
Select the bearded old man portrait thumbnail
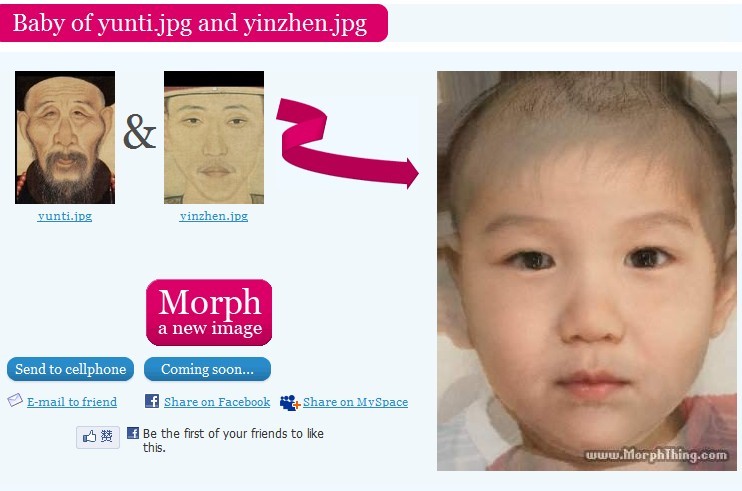65,138
